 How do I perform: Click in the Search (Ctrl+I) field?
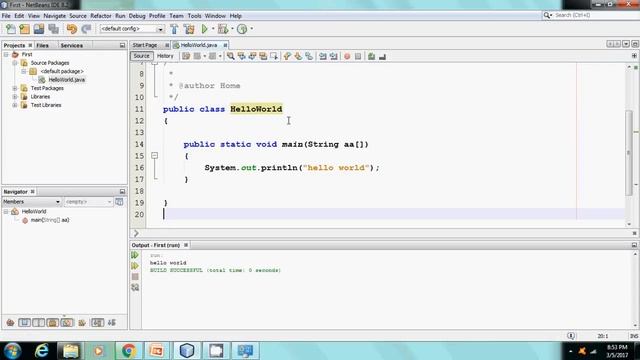point(594,15)
